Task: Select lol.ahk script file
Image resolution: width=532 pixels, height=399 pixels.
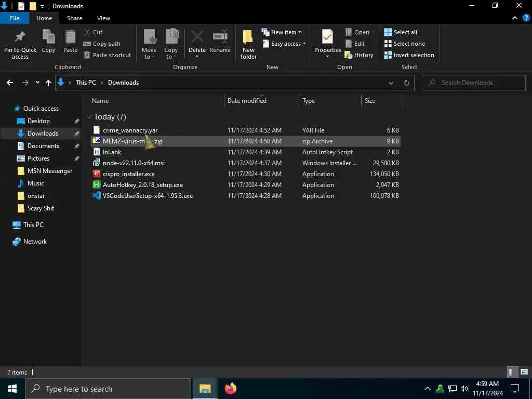Action: pyautogui.click(x=246, y=152)
